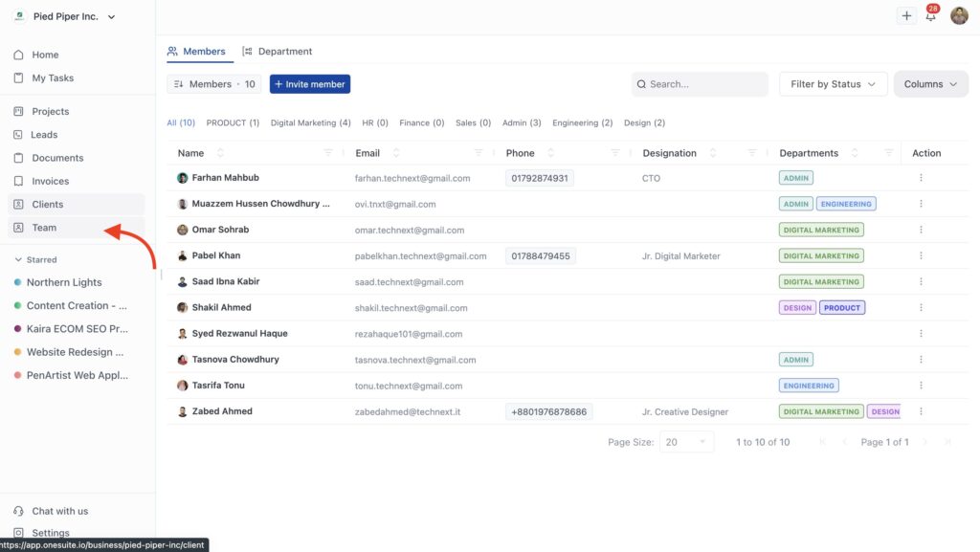Open Projects in the sidebar
This screenshot has height=552, width=980.
50,112
